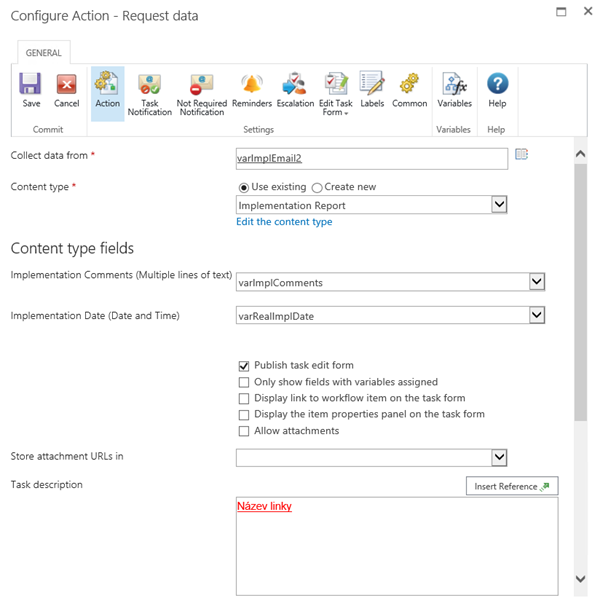This screenshot has width=600, height=606.
Task: Close the Configure Action dialog
Action: [588, 11]
